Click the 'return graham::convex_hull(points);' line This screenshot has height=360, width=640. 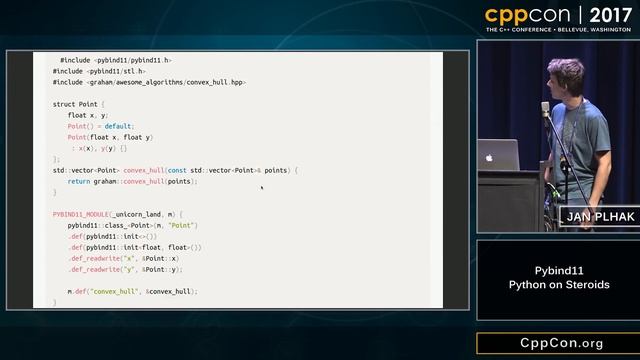point(133,181)
